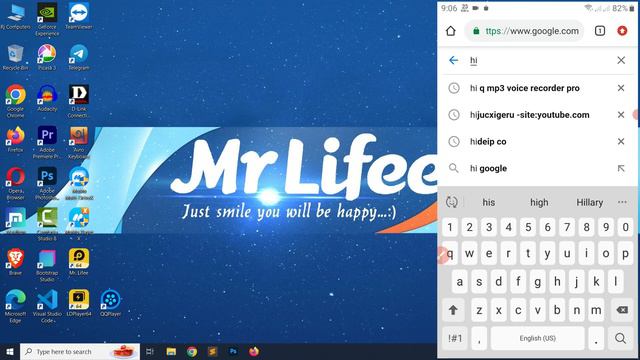Launch the Audacity desktop shortcut
The height and width of the screenshot is (360, 640).
(47, 98)
